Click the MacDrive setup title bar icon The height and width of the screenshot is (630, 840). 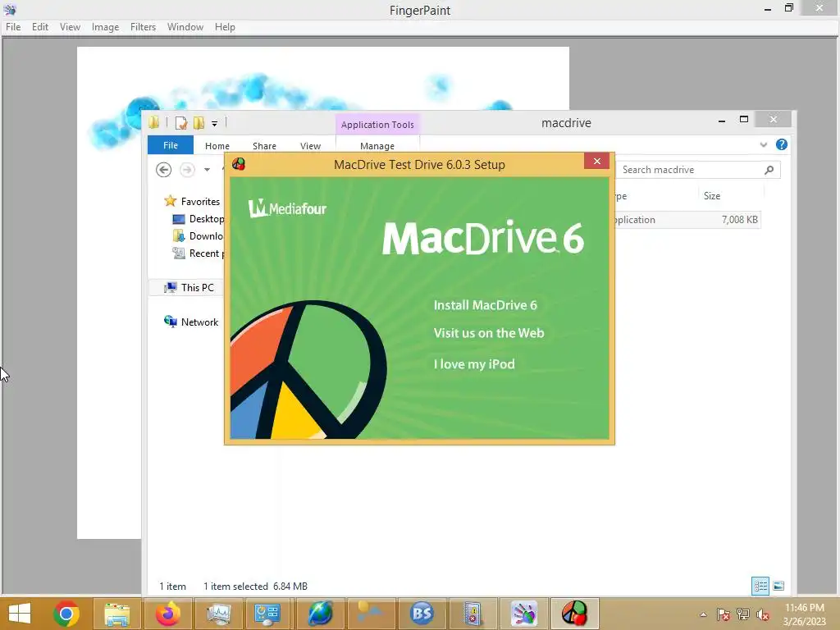(x=239, y=164)
